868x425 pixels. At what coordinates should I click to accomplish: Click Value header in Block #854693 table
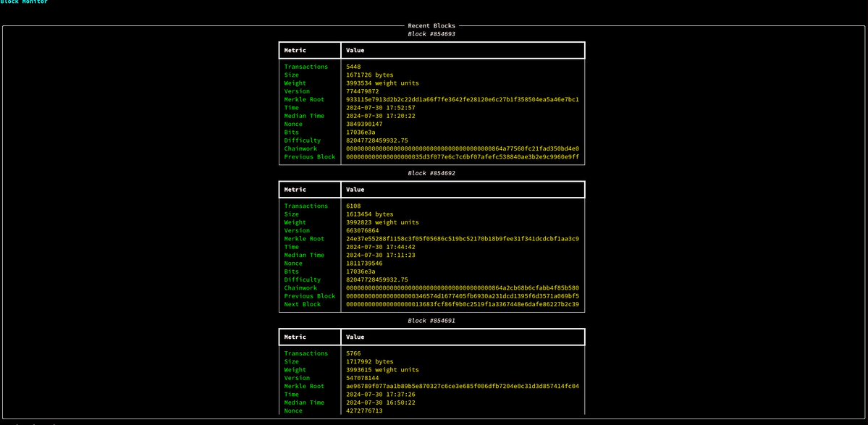pos(355,50)
